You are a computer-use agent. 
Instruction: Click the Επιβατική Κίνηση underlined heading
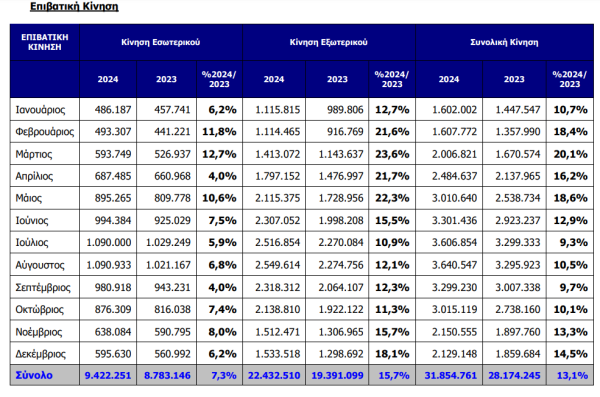coord(74,7)
